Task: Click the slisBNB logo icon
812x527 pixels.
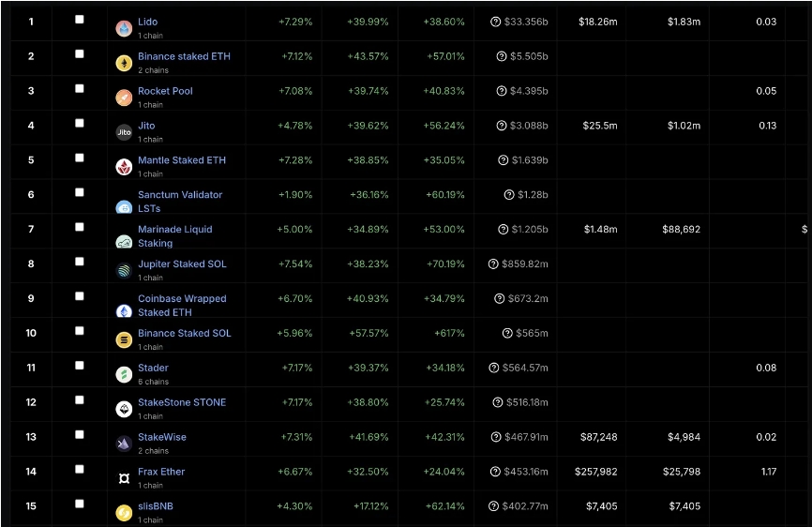Action: [x=124, y=514]
